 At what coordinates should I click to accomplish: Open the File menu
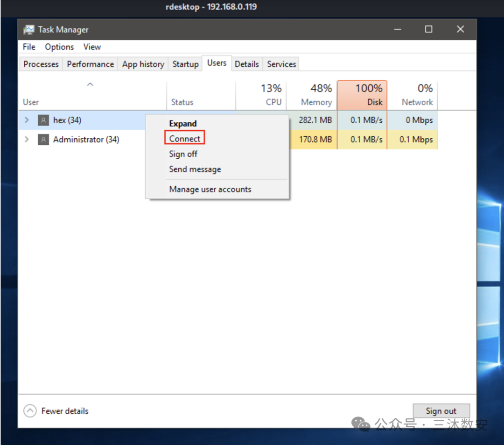coord(29,47)
